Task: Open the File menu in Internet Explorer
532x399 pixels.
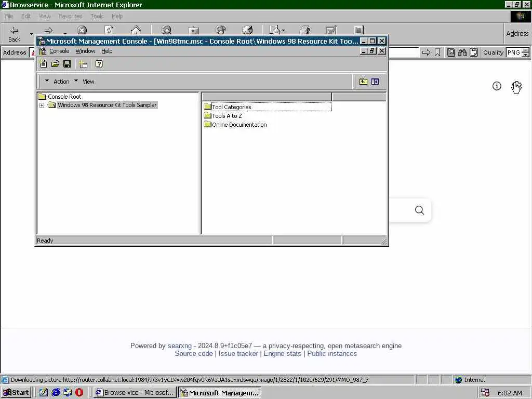Action: [9, 16]
